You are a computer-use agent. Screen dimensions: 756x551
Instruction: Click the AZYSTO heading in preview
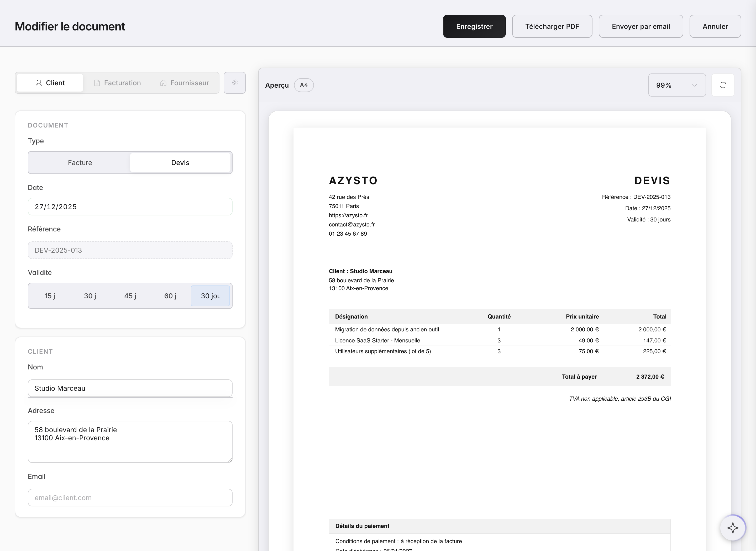click(x=353, y=181)
